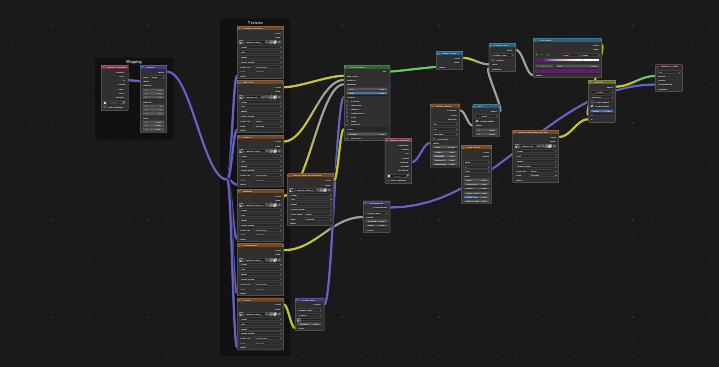The image size is (719, 367).
Task: Open the Space dropdown on the Displacement node
Action: (377, 213)
